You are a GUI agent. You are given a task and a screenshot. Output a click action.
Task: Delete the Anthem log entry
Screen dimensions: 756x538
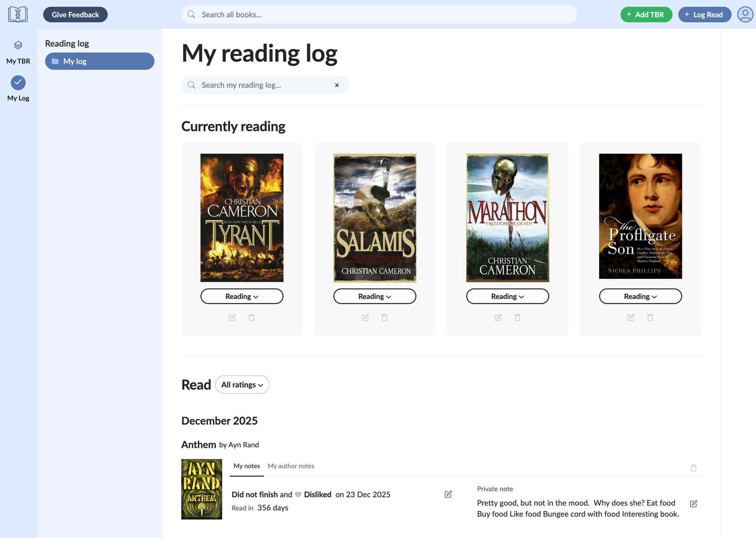(693, 468)
